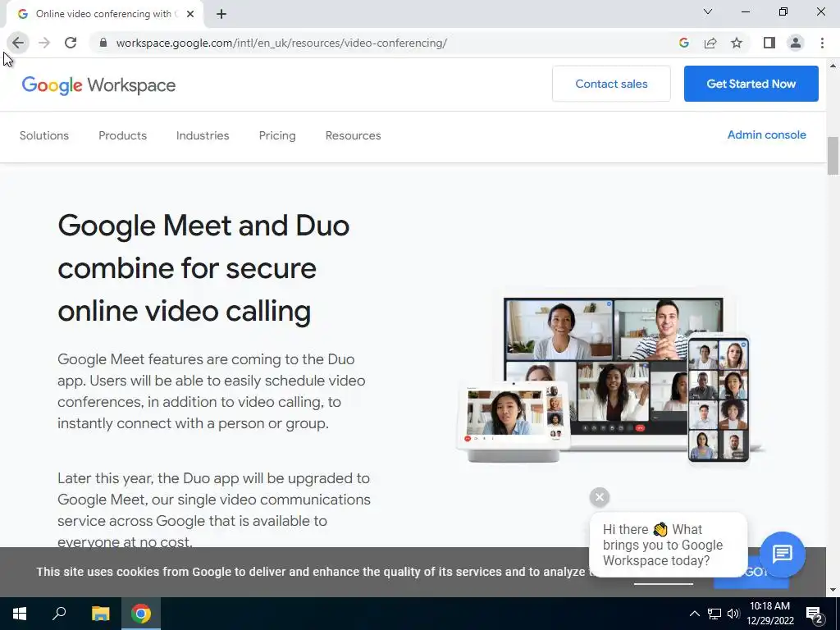Click the padlock site info icon
Image resolution: width=840 pixels, height=630 pixels.
coord(103,43)
